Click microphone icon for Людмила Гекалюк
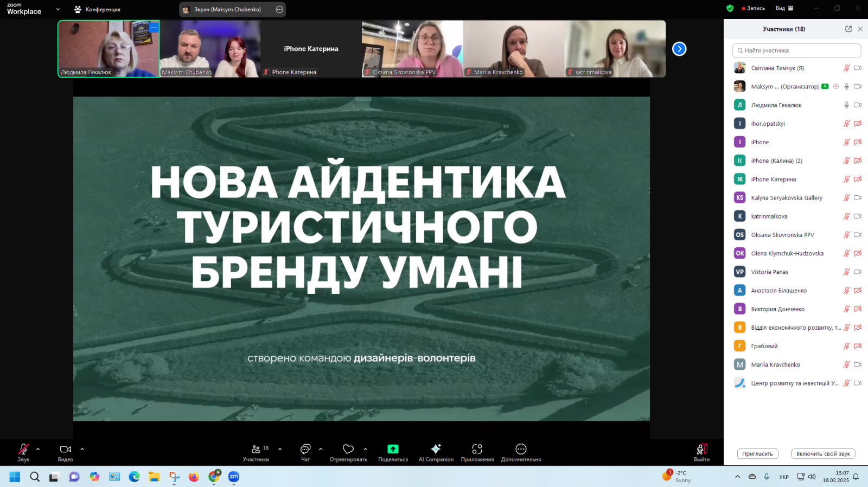 (x=846, y=105)
